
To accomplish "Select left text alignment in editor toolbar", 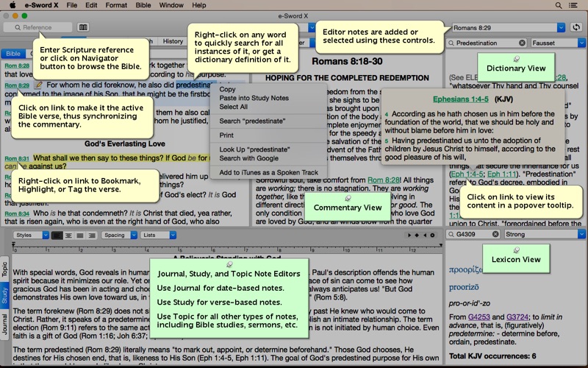I will 57,236.
